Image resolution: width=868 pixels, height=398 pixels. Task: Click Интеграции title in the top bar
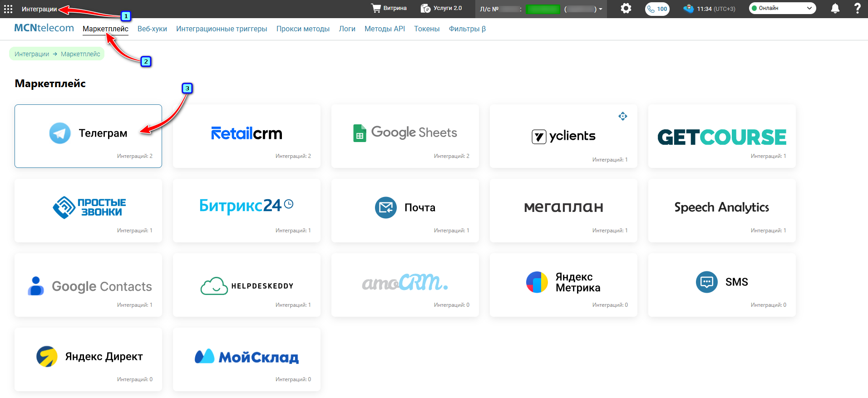[x=39, y=9]
